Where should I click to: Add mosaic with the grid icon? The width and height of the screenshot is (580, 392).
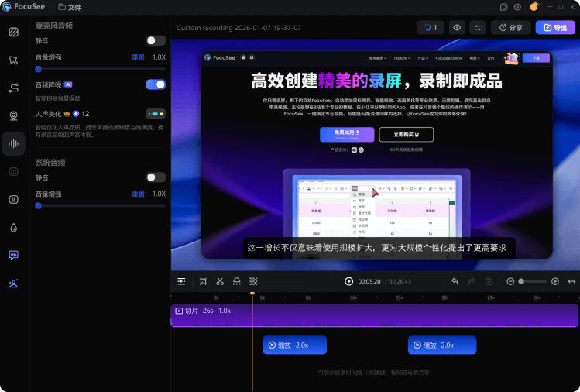(x=253, y=281)
